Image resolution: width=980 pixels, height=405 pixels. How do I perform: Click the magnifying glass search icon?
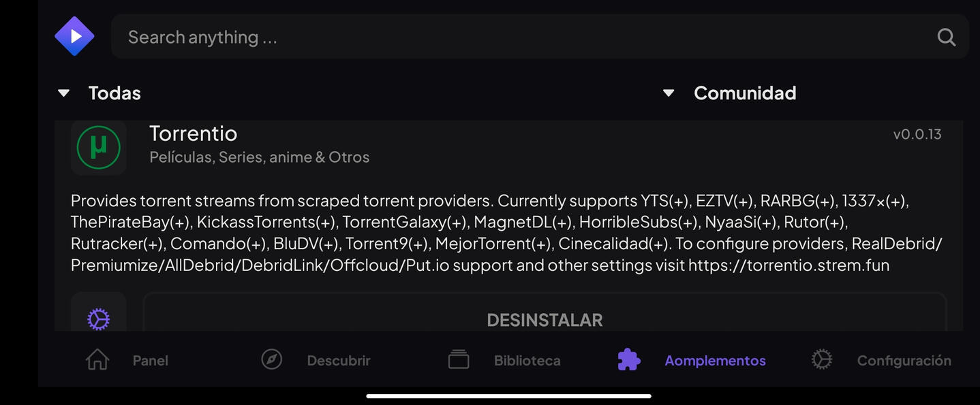(946, 37)
